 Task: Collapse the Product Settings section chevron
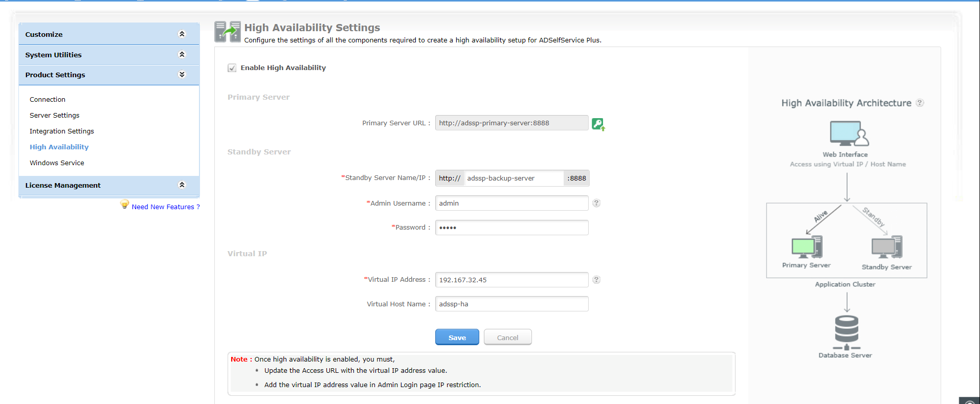click(182, 75)
